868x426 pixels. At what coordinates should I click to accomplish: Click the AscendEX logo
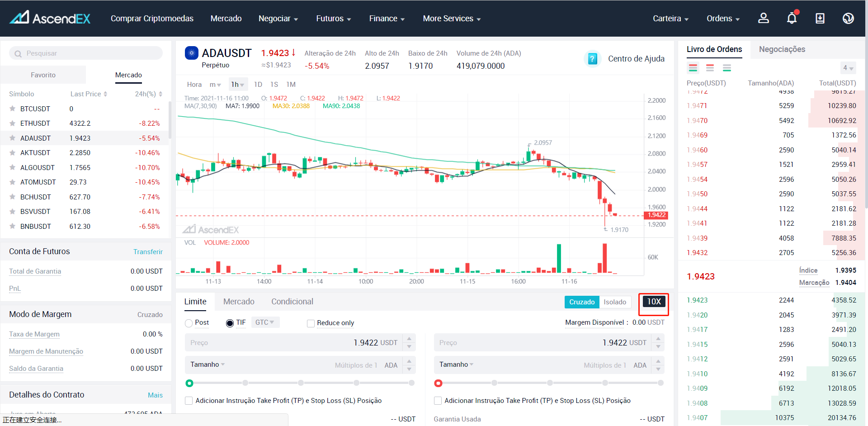pyautogui.click(x=50, y=18)
